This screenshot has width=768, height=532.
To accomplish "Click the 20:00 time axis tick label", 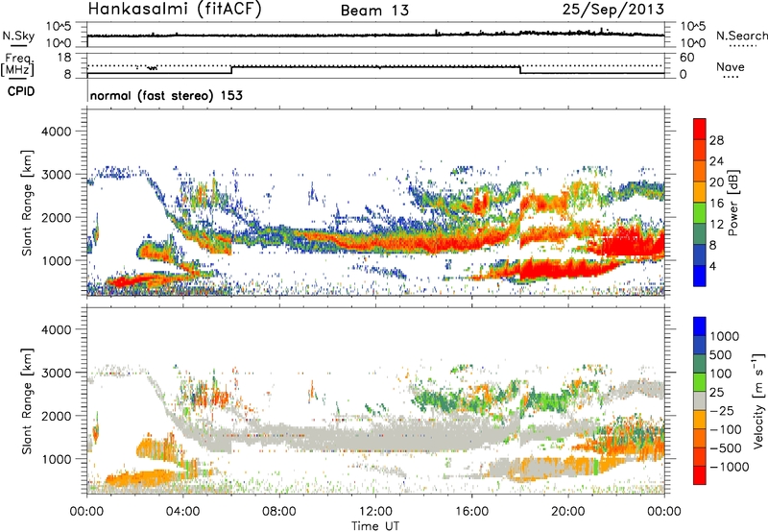I will tap(568, 512).
